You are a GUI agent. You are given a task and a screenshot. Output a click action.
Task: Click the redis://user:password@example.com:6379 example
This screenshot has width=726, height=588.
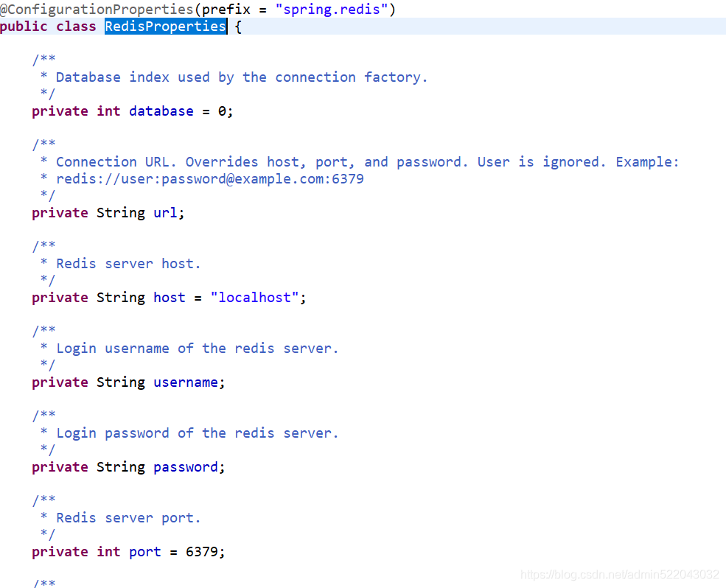click(210, 179)
